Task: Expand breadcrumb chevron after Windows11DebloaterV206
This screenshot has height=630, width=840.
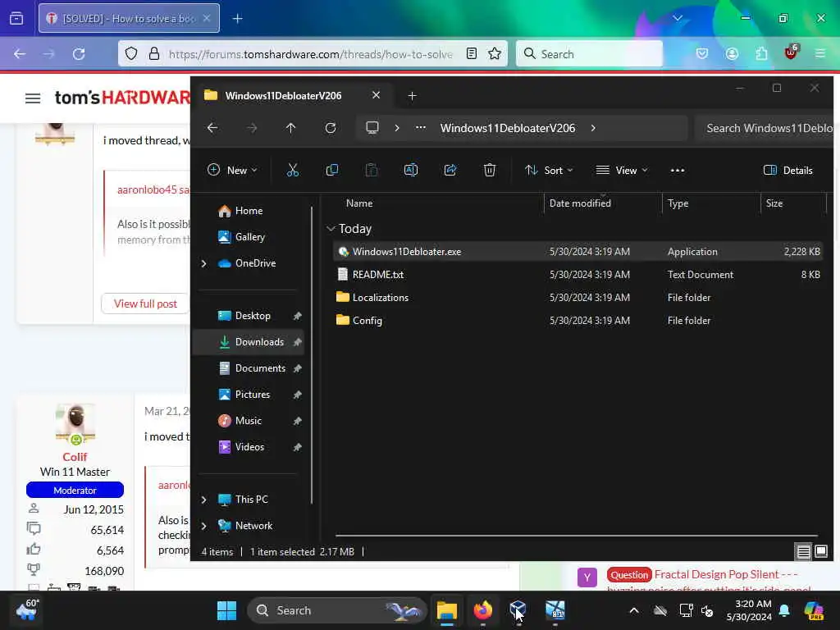Action: [x=593, y=128]
